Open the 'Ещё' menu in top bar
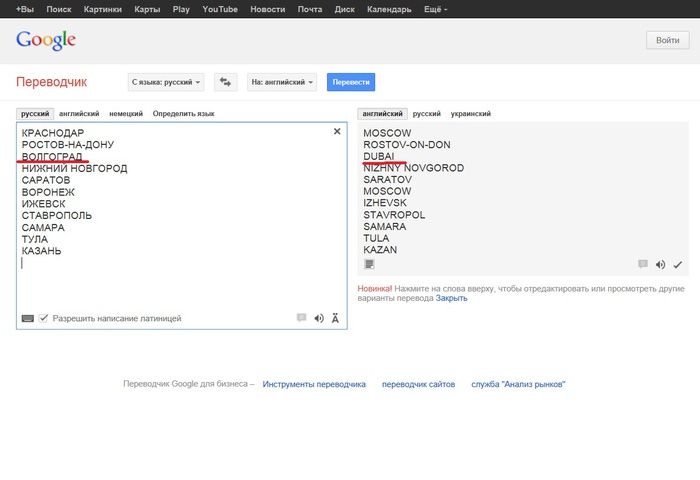Screen dimensions: 700x480 (x=435, y=9)
